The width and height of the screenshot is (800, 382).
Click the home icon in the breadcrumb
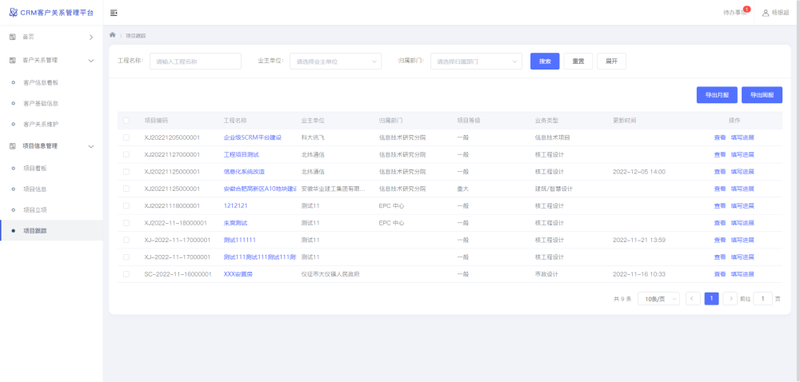113,35
